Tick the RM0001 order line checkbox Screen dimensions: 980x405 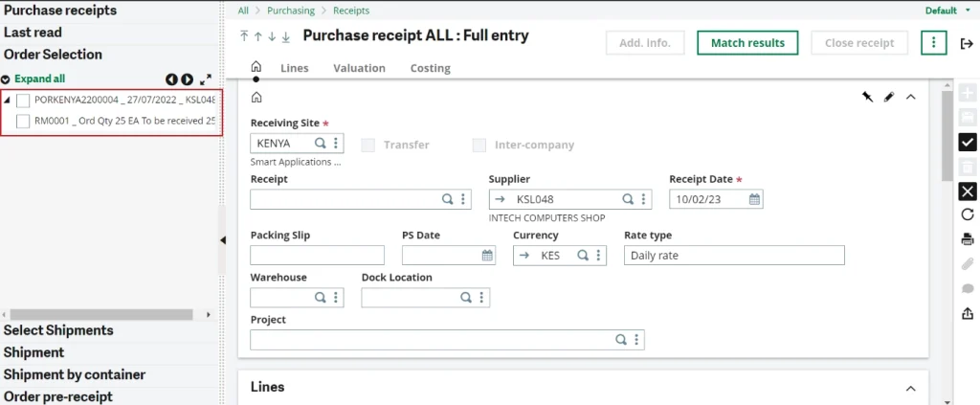[23, 122]
